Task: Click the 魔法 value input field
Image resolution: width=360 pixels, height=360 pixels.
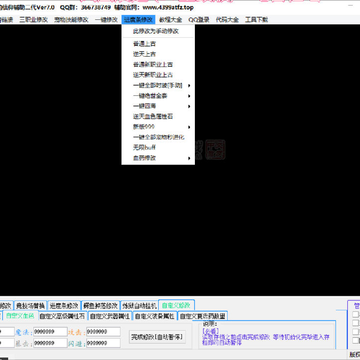Action: click(50, 332)
